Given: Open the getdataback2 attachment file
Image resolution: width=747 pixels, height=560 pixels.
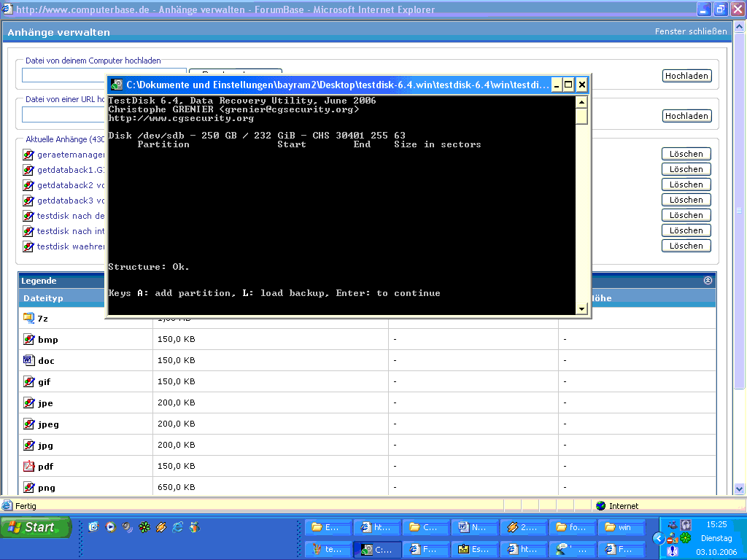Looking at the screenshot, I should coord(71,185).
